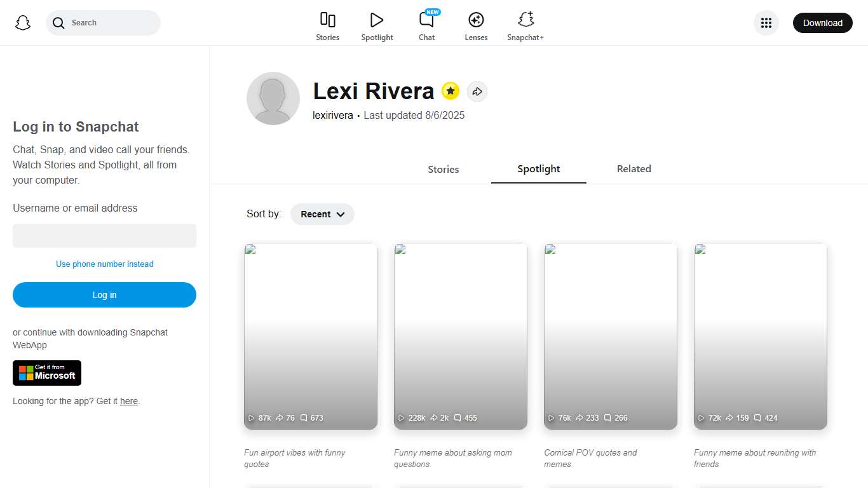Click the share icon beside Lexi Rivera

click(x=477, y=91)
